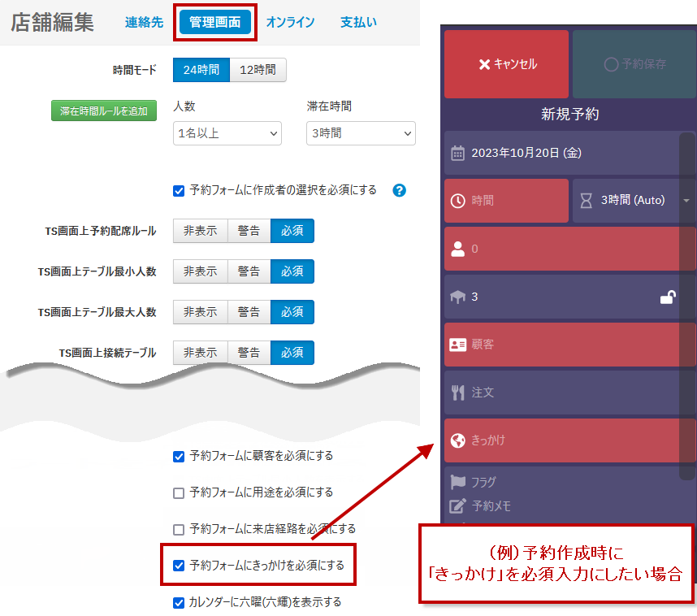Click the person icon in guest count field
Screen dimensions: 697x616
(457, 249)
